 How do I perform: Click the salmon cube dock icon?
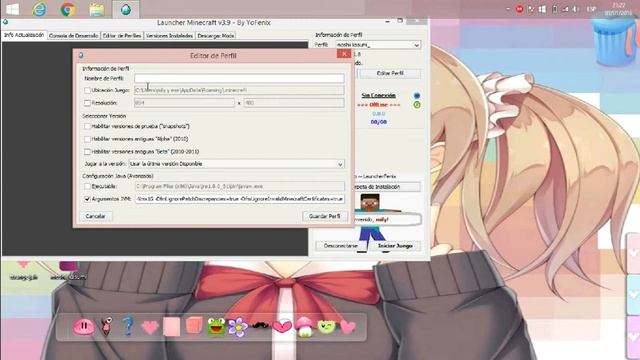coord(194,326)
